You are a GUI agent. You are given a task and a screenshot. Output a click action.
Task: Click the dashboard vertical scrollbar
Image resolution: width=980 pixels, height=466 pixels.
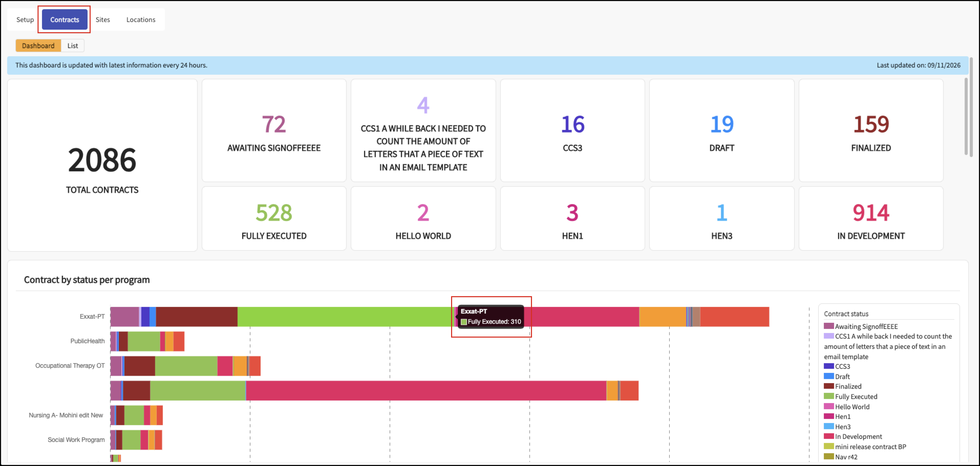pyautogui.click(x=966, y=116)
